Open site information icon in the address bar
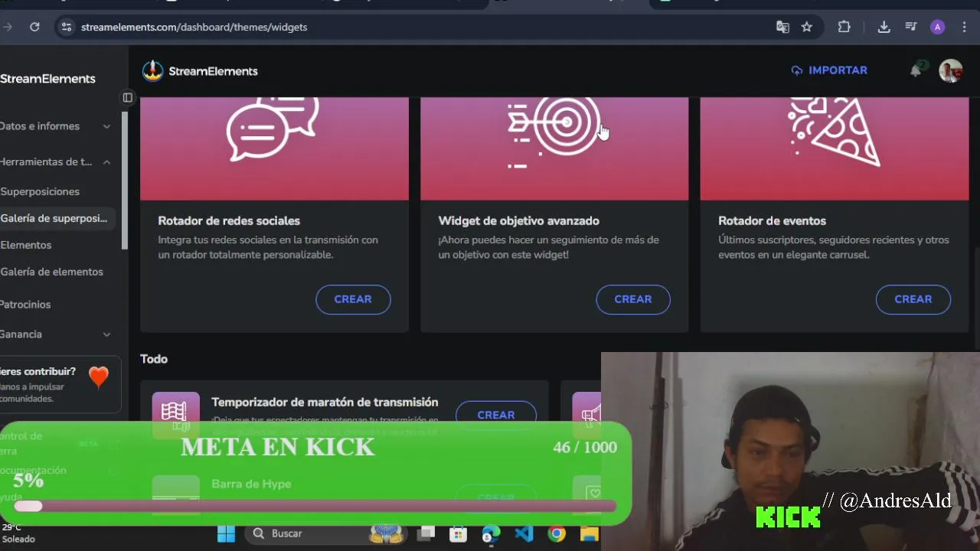The image size is (980, 551). click(67, 27)
